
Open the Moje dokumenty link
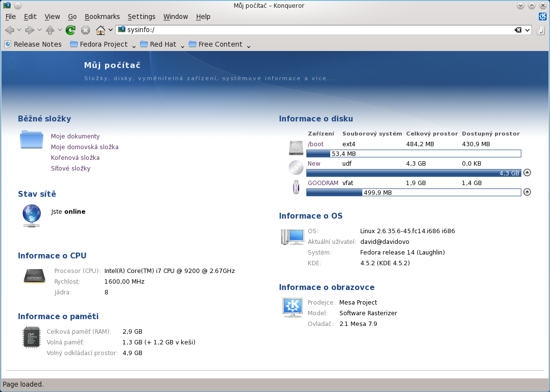75,136
